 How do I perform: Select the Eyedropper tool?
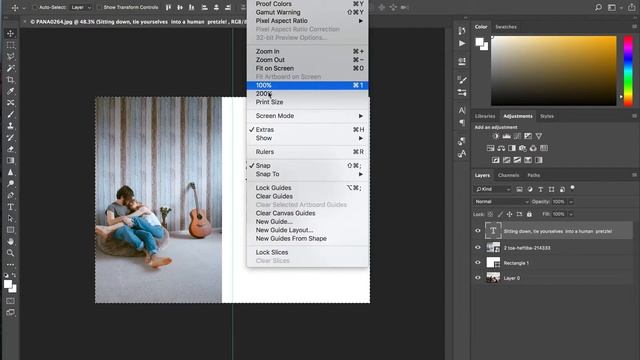pos(11,91)
